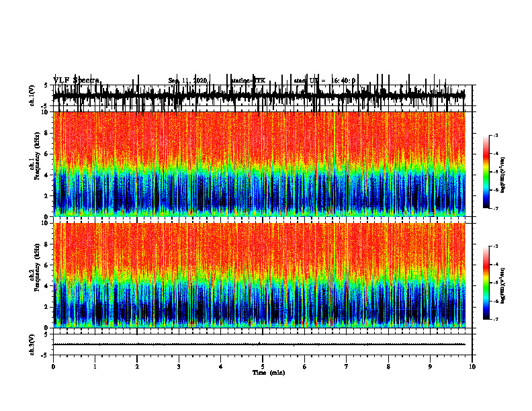Click the start UT time '16:40:0'
The height and width of the screenshot is (411, 532).
pyautogui.click(x=343, y=81)
